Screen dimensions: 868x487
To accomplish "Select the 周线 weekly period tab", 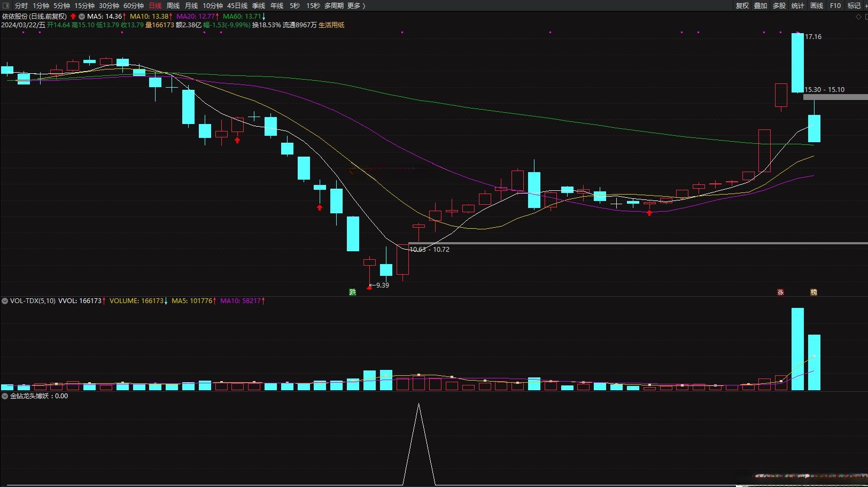I will coord(173,5).
